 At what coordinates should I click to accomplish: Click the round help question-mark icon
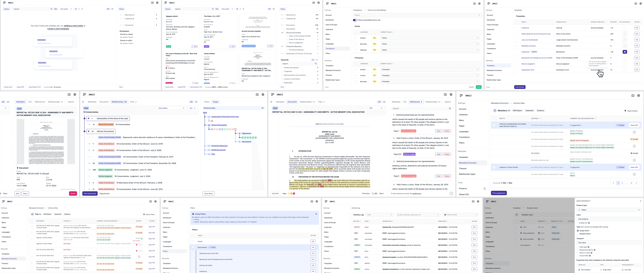click(x=451, y=193)
